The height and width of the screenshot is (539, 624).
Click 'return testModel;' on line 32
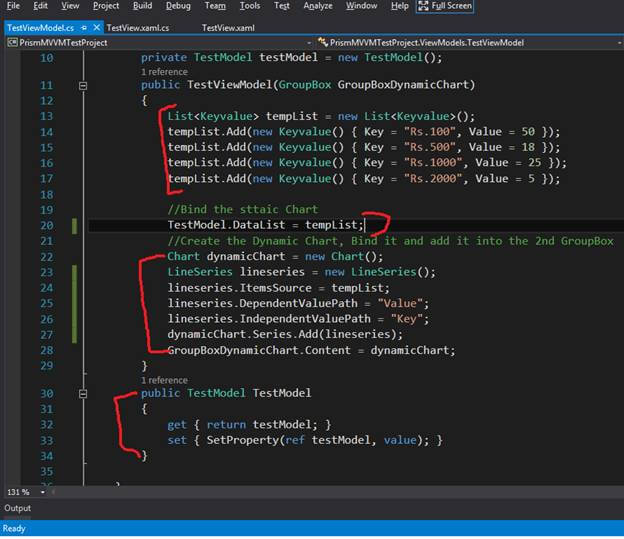click(x=262, y=425)
